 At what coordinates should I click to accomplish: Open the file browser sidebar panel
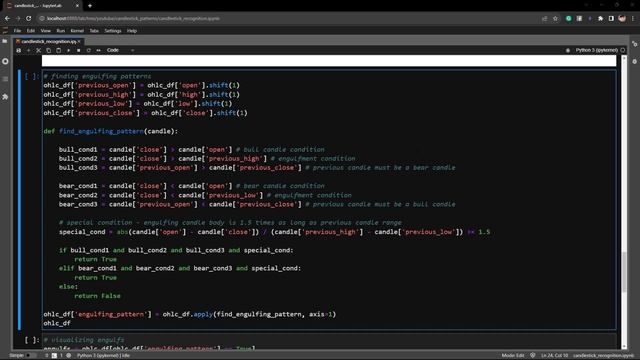5,41
